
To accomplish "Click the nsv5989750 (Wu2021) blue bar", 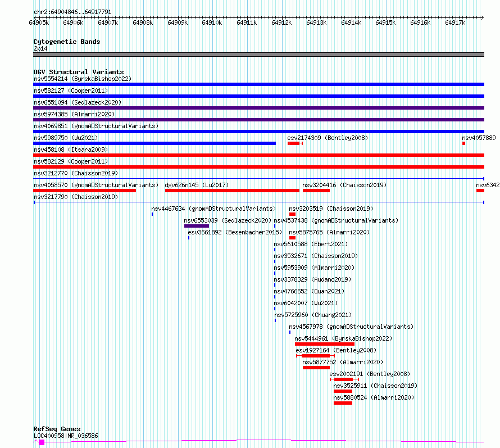I will tap(154, 143).
